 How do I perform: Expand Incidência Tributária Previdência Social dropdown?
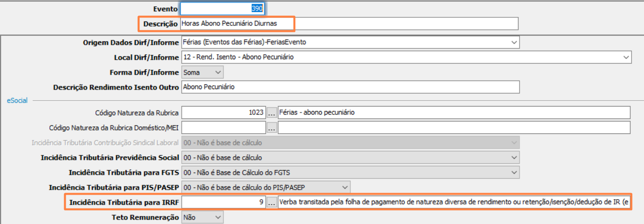tap(514, 158)
